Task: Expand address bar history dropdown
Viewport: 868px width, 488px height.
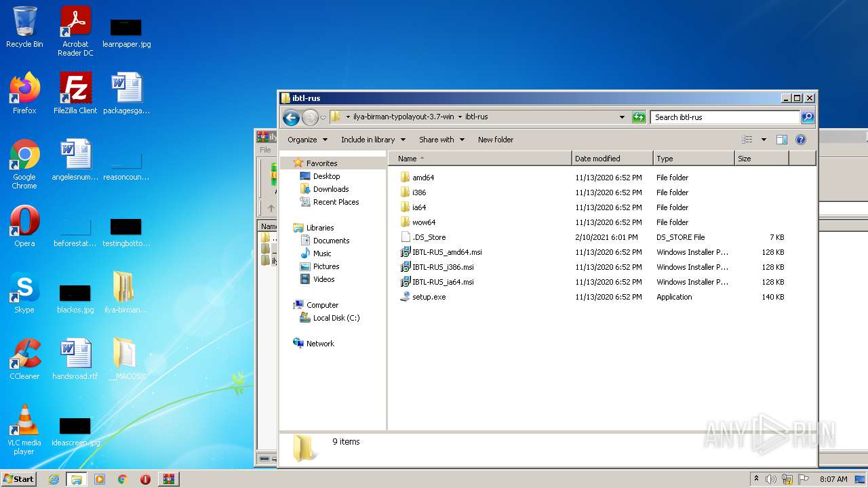Action: click(622, 117)
